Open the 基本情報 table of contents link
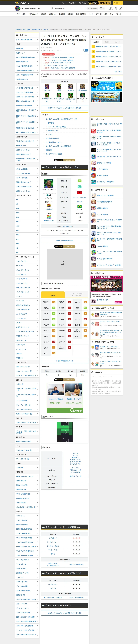138x644 pixels. coord(51,123)
